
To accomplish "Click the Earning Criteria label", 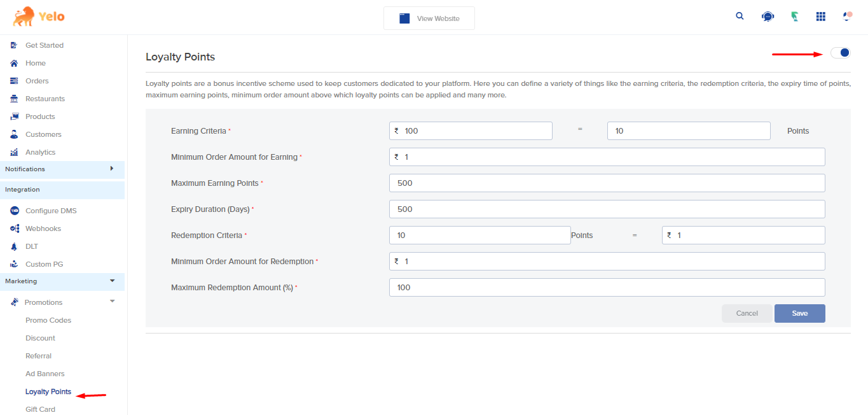I will pyautogui.click(x=198, y=130).
